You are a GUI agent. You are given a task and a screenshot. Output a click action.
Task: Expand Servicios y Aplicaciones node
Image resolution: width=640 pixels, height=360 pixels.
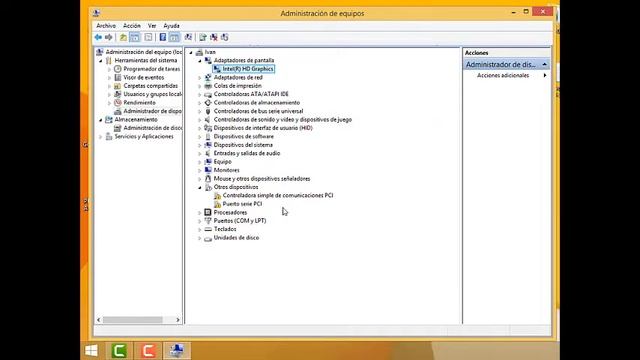tap(100, 137)
